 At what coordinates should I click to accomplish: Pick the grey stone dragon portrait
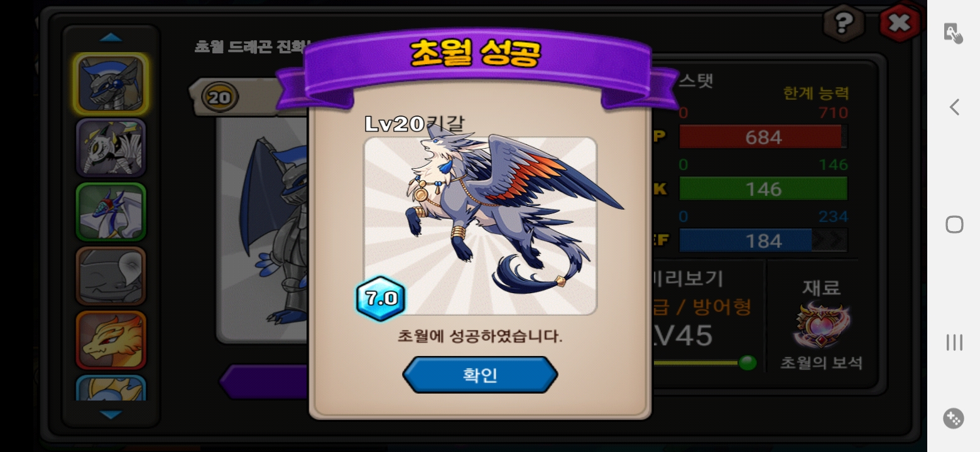point(111,276)
